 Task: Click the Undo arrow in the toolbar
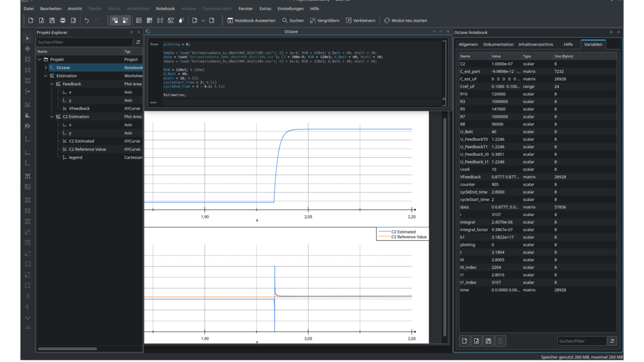pyautogui.click(x=86, y=19)
